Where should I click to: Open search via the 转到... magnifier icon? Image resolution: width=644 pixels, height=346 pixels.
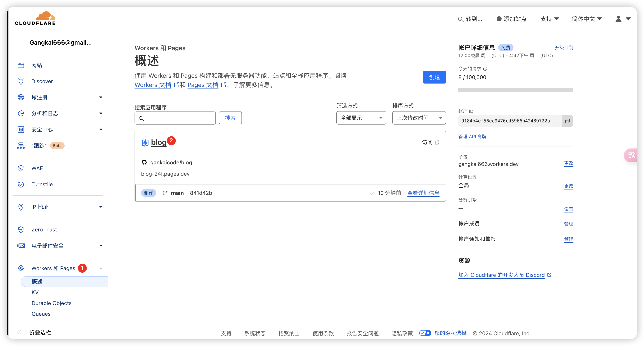461,19
